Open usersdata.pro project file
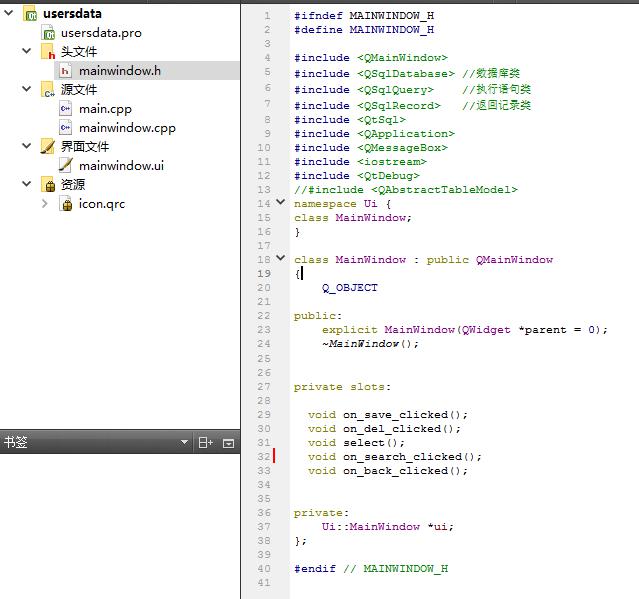 click(101, 33)
